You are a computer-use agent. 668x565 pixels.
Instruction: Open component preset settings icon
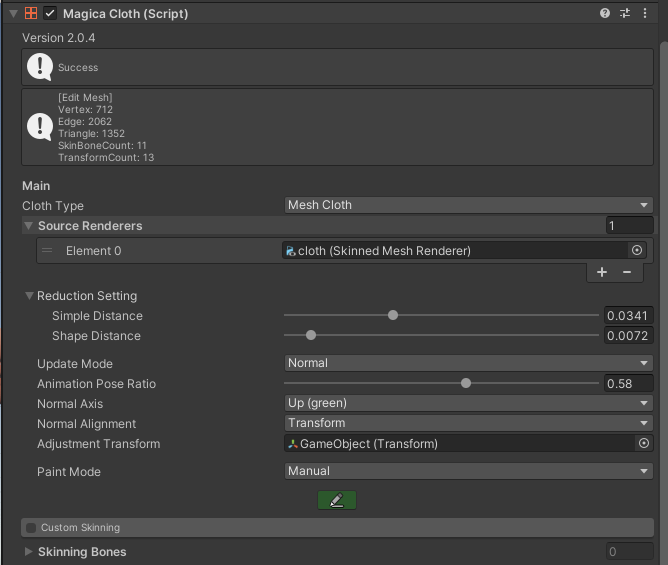coord(625,13)
